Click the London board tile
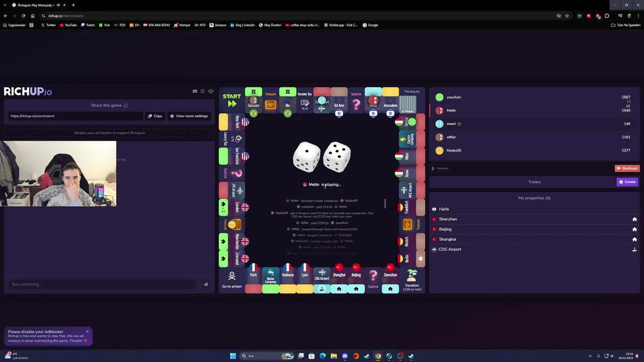Viewport: 644px width, 362px height. 232,207
